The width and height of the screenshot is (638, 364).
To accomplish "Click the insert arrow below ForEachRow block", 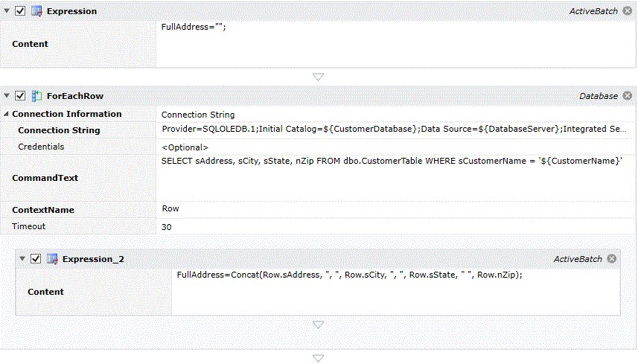I will [319, 358].
